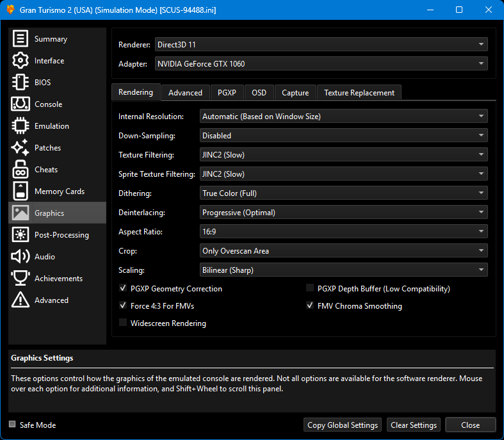Viewport: 504px width, 440px height.
Task: Disable PGXP Geometry Correction checkbox
Action: pyautogui.click(x=124, y=289)
